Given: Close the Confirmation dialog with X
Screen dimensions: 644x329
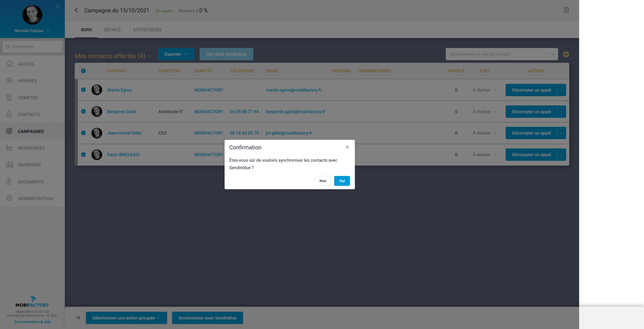Looking at the screenshot, I should pos(347,147).
